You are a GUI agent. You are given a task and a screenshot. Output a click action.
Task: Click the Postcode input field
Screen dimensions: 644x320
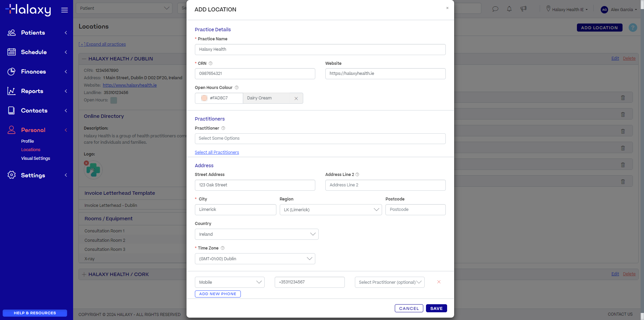[x=416, y=210]
